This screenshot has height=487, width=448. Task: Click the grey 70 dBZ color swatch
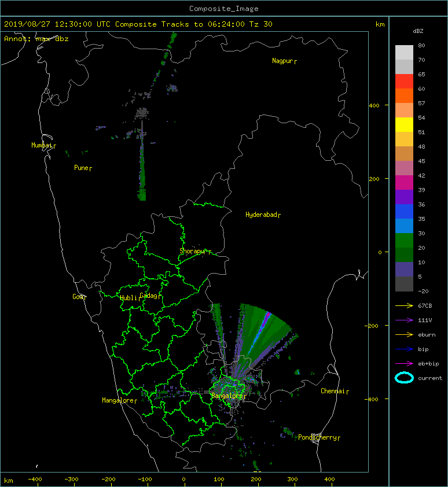[404, 67]
